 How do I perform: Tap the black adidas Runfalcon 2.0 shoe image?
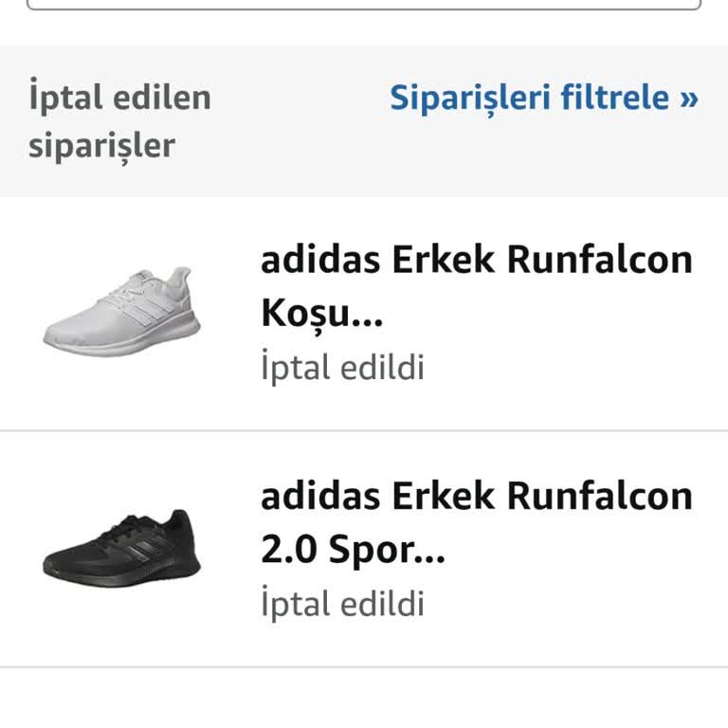click(121, 550)
